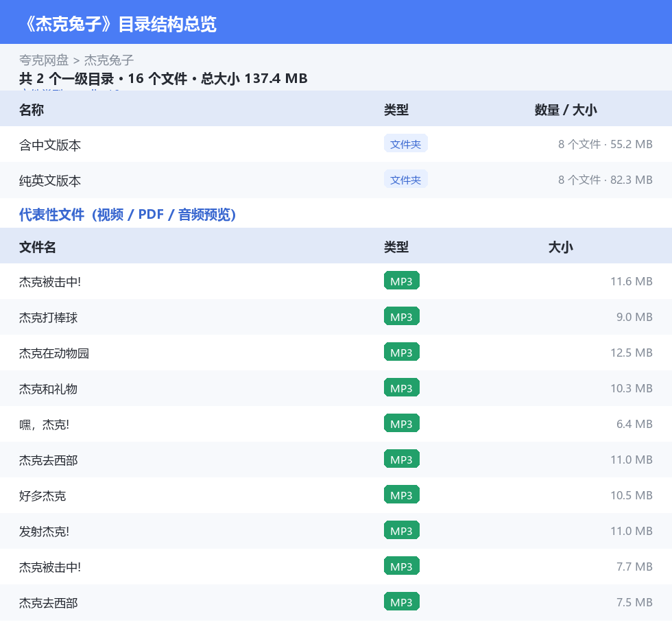Viewport: 672px width, 642px height.
Task: Click the MP3 badge in the 发射杰克! row
Action: [402, 530]
